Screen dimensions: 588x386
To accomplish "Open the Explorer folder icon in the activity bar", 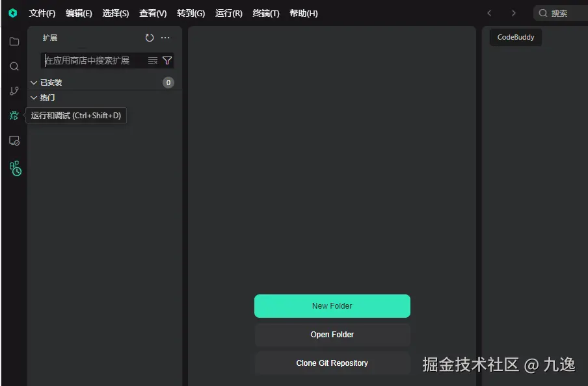I will pyautogui.click(x=14, y=41).
